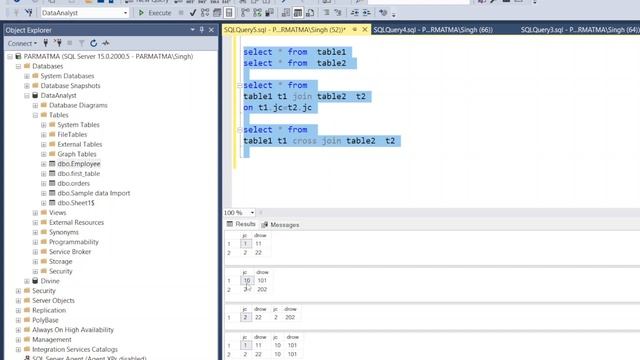The height and width of the screenshot is (360, 640).
Task: Switch output to Results to Grid
Action: 298,13
